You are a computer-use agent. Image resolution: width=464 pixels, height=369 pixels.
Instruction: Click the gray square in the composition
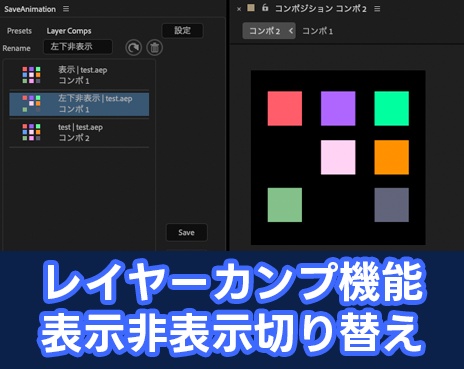pyautogui.click(x=392, y=205)
